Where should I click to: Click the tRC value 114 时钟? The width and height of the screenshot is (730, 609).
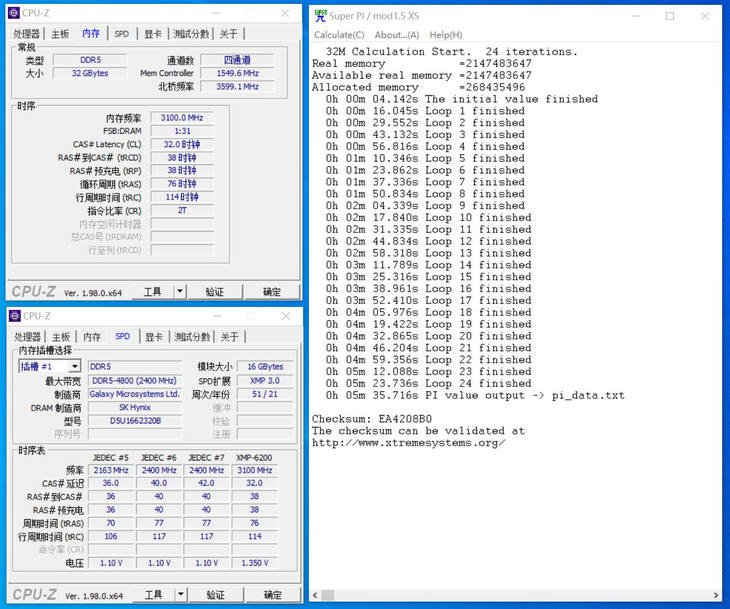pos(182,197)
